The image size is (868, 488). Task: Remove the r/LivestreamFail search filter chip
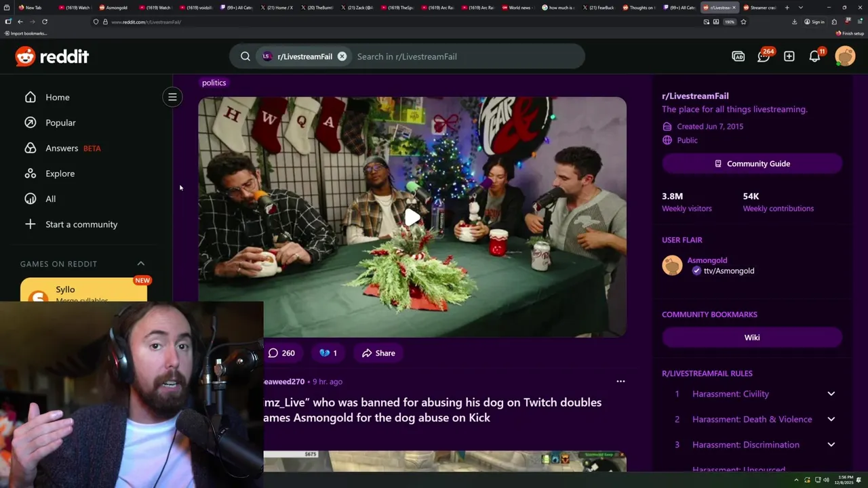(342, 56)
